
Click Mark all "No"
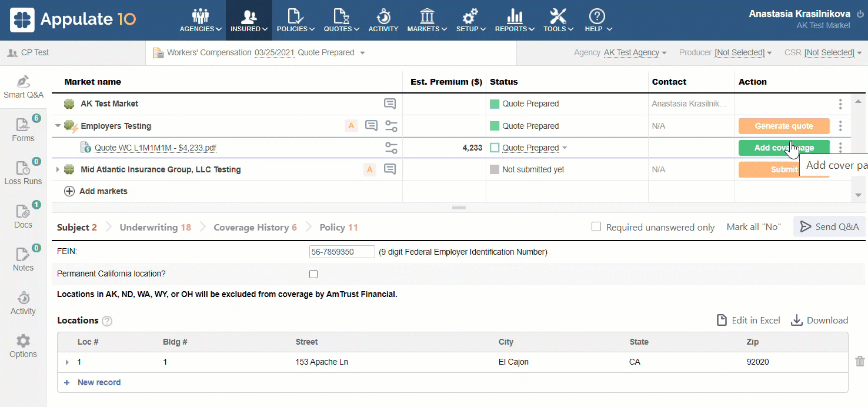[754, 227]
